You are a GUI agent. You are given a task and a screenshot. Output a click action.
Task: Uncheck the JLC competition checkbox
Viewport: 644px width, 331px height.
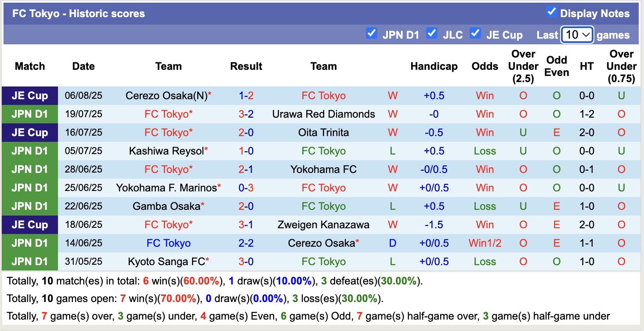click(432, 33)
